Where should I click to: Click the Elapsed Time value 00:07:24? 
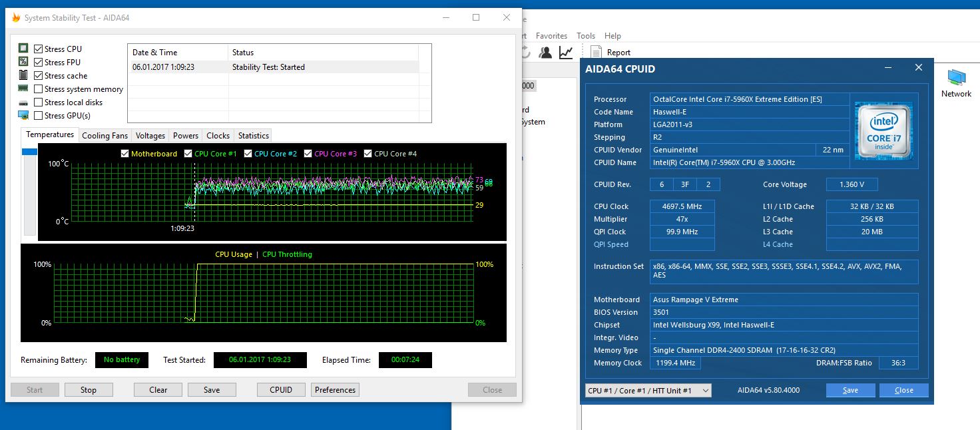pos(405,360)
